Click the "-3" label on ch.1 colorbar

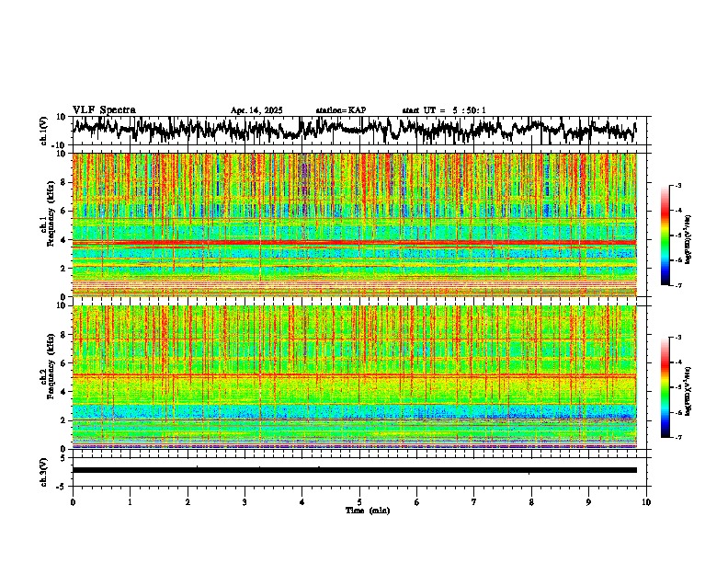point(677,185)
